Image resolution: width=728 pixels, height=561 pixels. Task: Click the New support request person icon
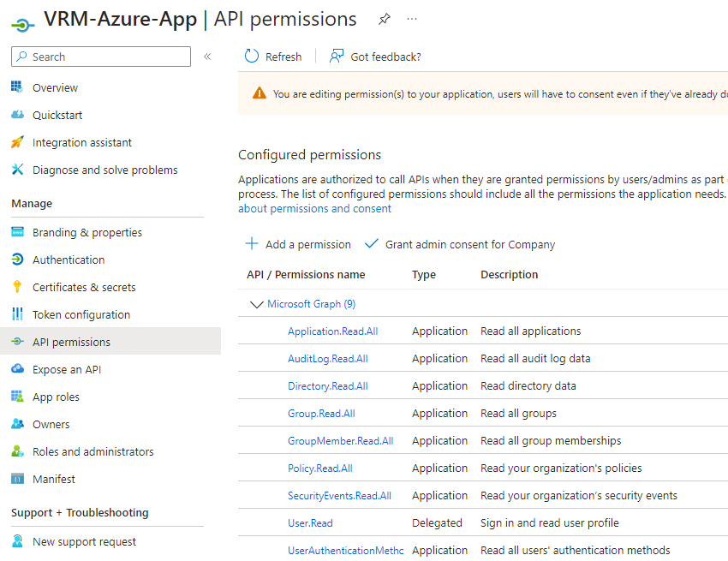pyautogui.click(x=17, y=541)
